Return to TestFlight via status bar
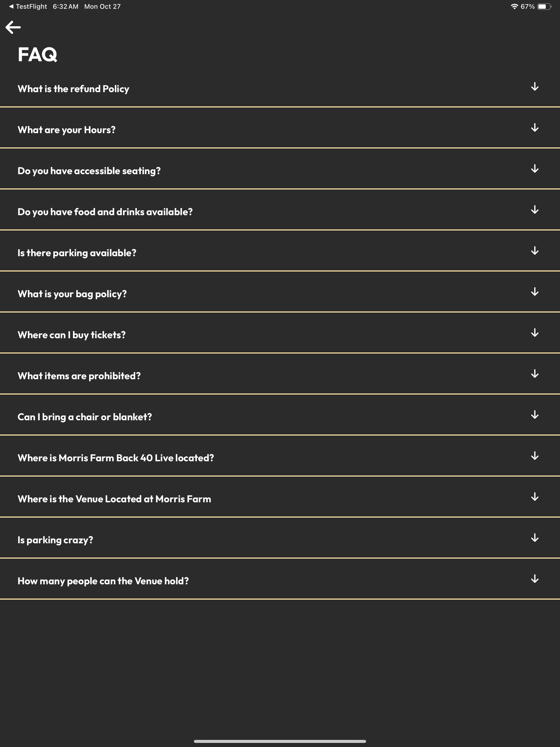Image resolution: width=560 pixels, height=747 pixels. 28,6
